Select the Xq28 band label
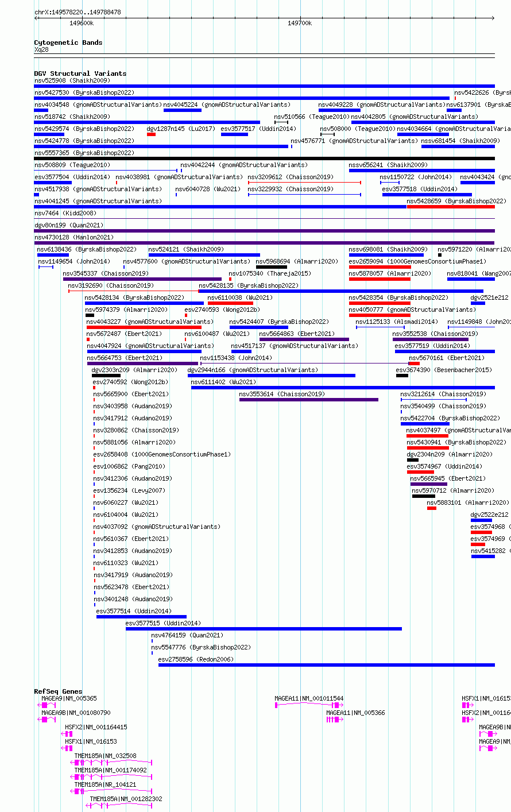The image size is (511, 812). pos(41,49)
